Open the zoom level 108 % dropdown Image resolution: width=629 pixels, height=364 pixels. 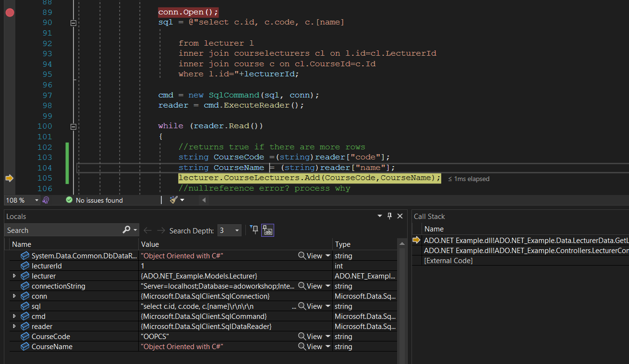point(36,200)
